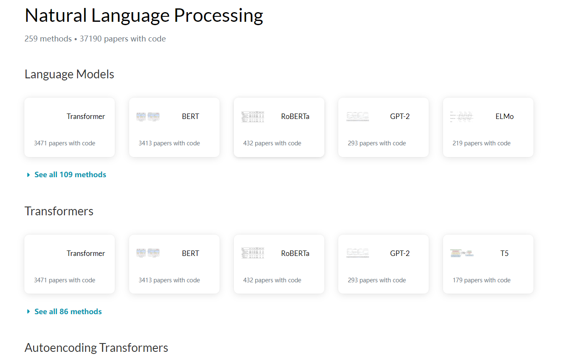Open the Transformer method card
588x364 pixels.
coord(70,127)
